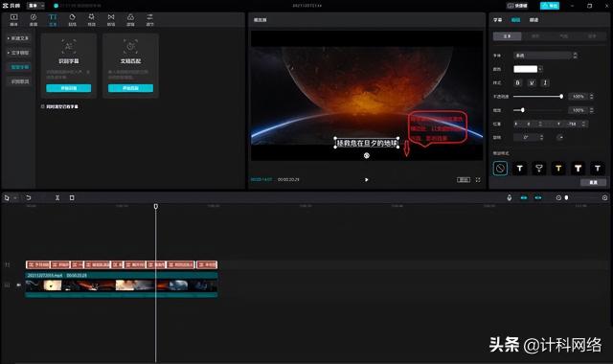Screen dimensions: 613x364
Task: Click the microphone record icon above timeline
Action: point(509,197)
